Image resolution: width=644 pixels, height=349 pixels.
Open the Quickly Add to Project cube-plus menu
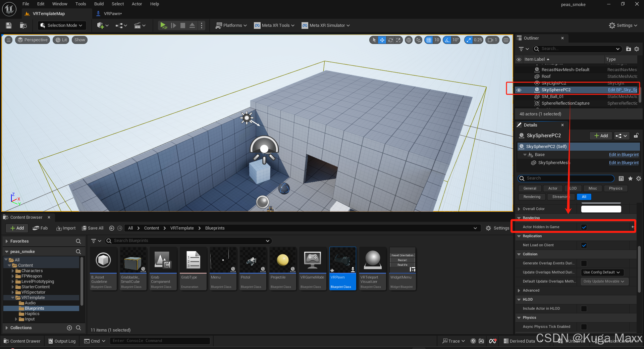pos(103,26)
